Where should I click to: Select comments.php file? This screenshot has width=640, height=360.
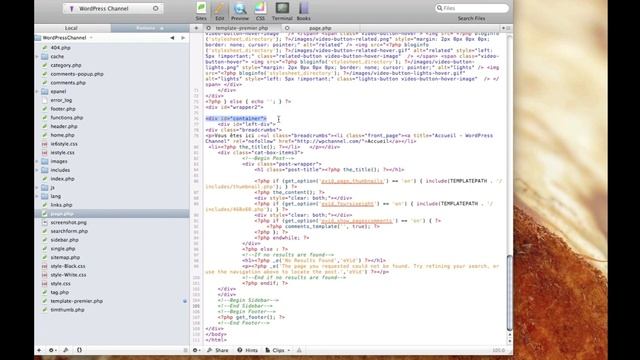68,82
